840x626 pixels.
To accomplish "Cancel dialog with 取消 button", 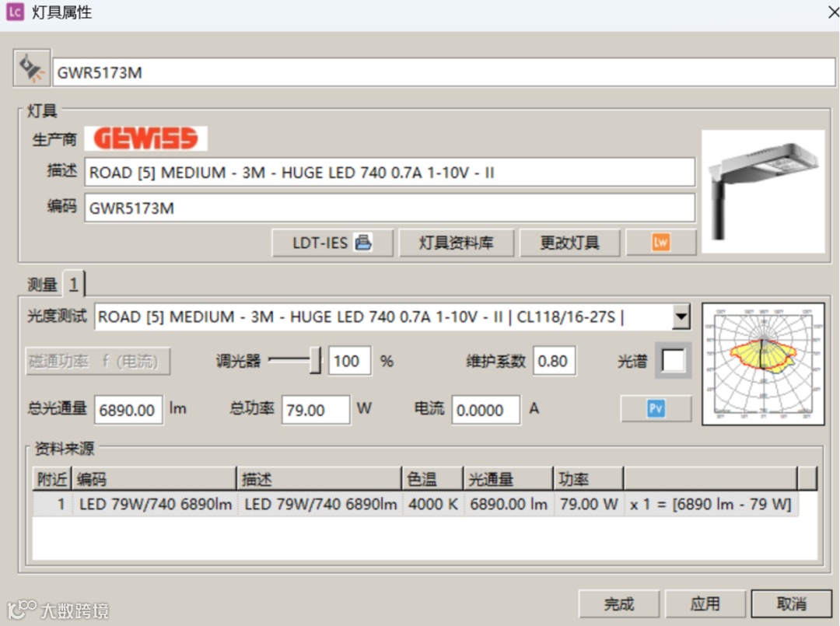I will 792,604.
